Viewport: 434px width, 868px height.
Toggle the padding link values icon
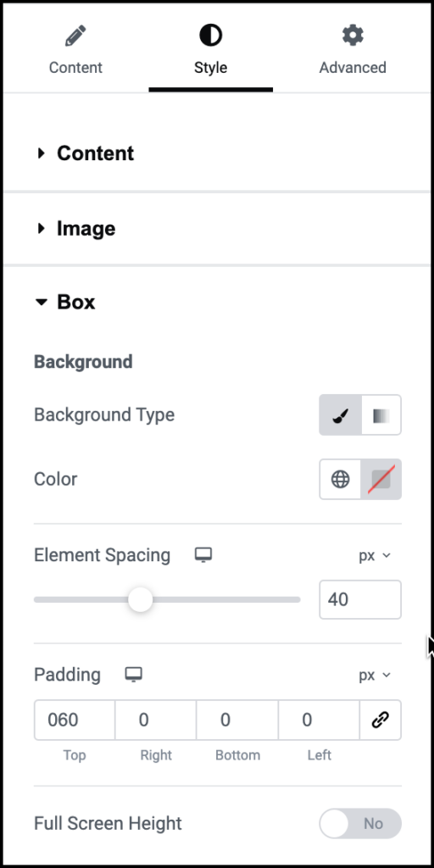click(x=381, y=721)
